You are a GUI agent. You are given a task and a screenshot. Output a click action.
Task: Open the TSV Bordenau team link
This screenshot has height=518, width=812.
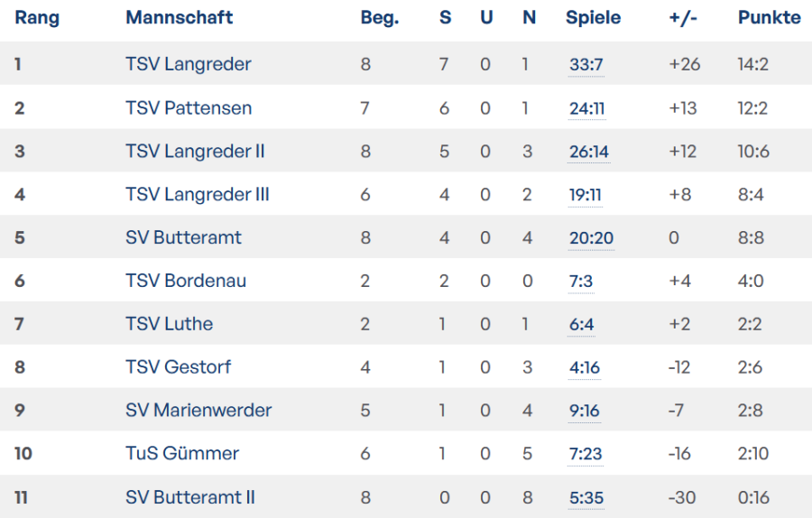[186, 281]
